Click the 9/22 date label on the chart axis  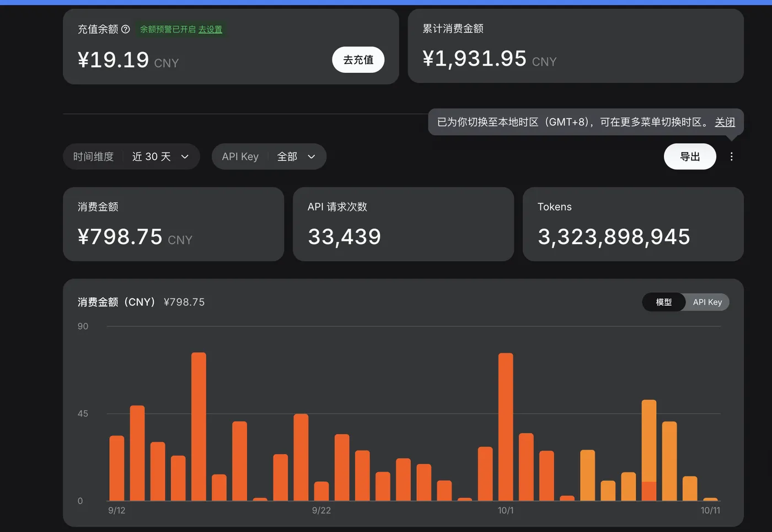pyautogui.click(x=321, y=510)
